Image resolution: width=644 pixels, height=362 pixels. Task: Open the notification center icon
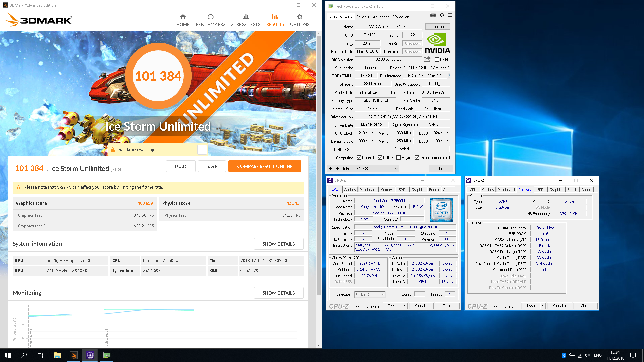(x=633, y=355)
